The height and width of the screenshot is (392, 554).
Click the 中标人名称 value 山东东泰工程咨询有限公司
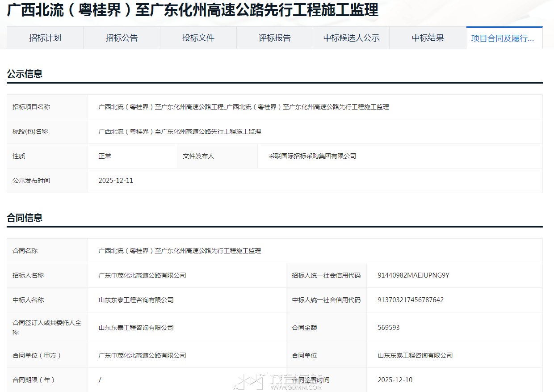136,300
